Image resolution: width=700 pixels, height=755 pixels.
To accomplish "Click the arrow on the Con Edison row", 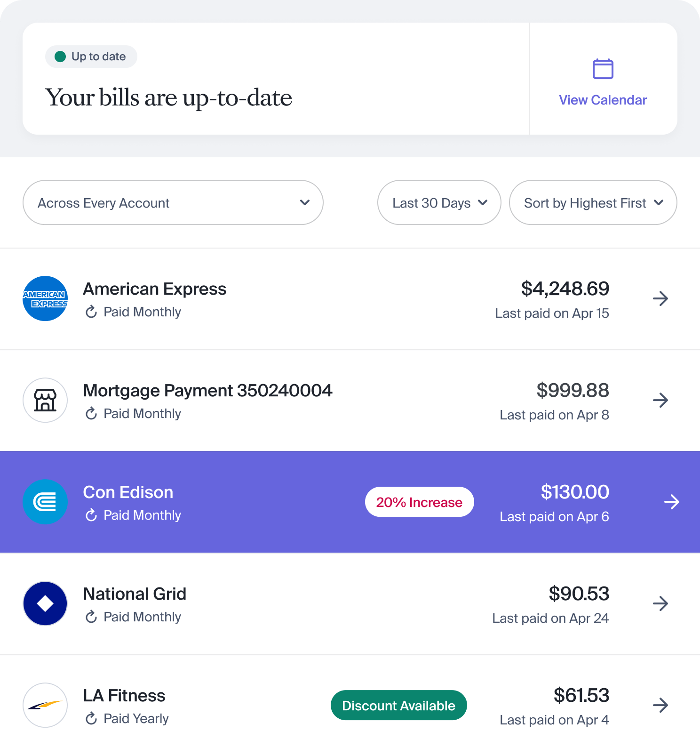I will (672, 502).
